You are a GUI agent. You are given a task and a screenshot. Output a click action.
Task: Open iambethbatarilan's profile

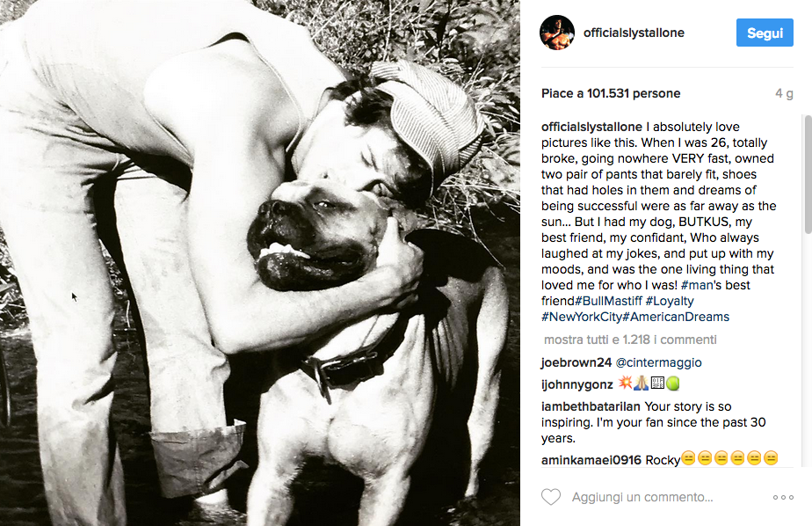591,406
